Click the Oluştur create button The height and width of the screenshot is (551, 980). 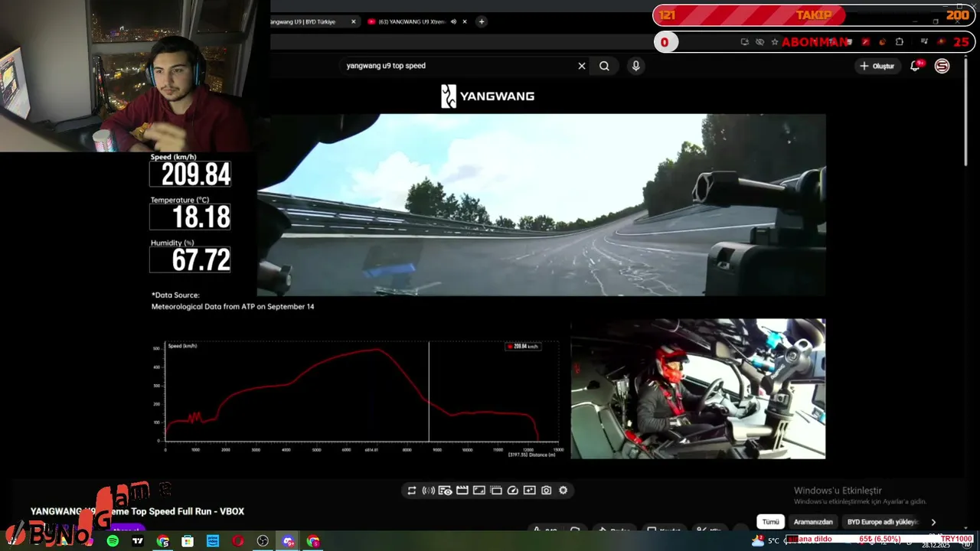[x=877, y=66]
